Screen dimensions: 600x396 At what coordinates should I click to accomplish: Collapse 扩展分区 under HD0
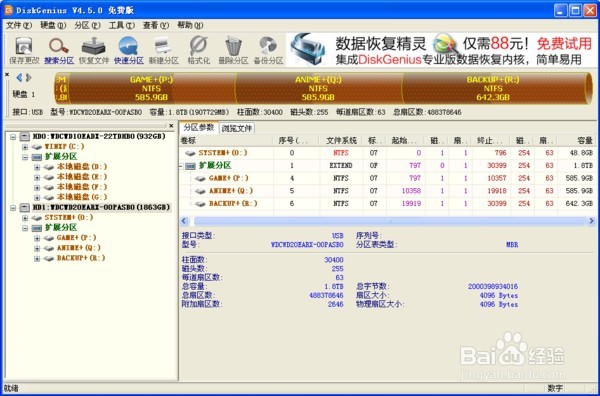coord(25,157)
